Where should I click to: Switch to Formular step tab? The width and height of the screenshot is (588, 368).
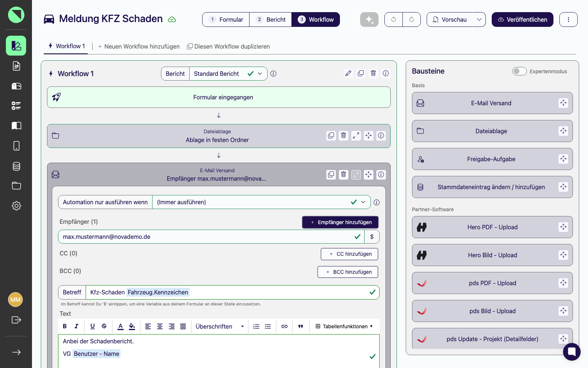[226, 20]
